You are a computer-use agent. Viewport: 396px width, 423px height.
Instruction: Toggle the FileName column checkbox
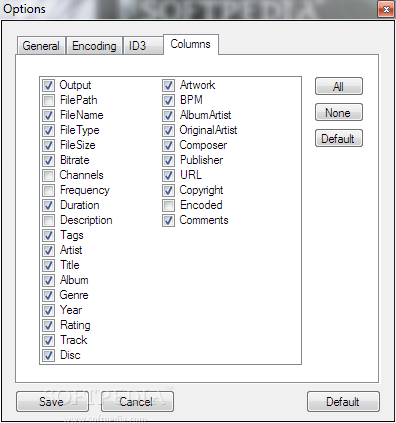48,115
